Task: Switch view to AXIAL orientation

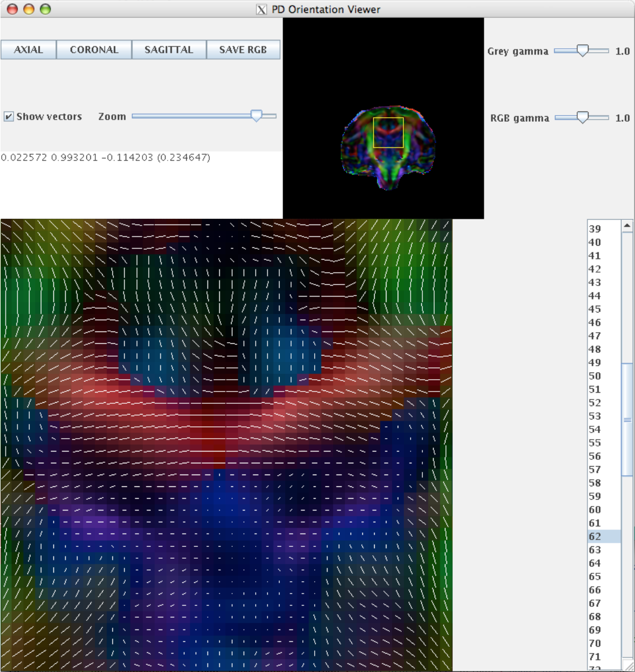Action: click(28, 49)
